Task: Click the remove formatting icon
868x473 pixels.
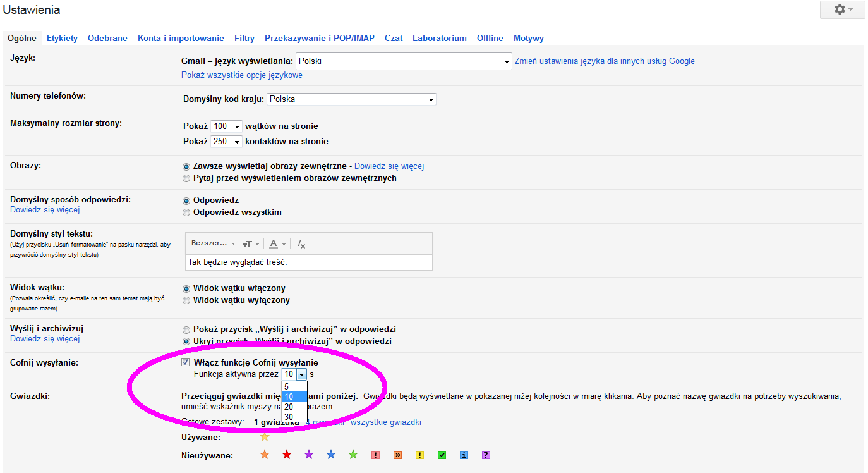Action: click(x=301, y=244)
